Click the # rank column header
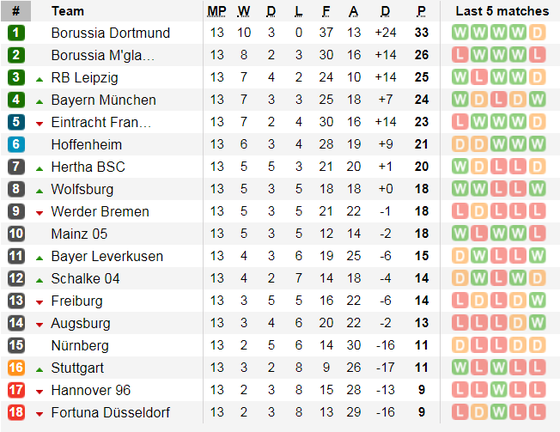This screenshot has width=560, height=432. 16,11
